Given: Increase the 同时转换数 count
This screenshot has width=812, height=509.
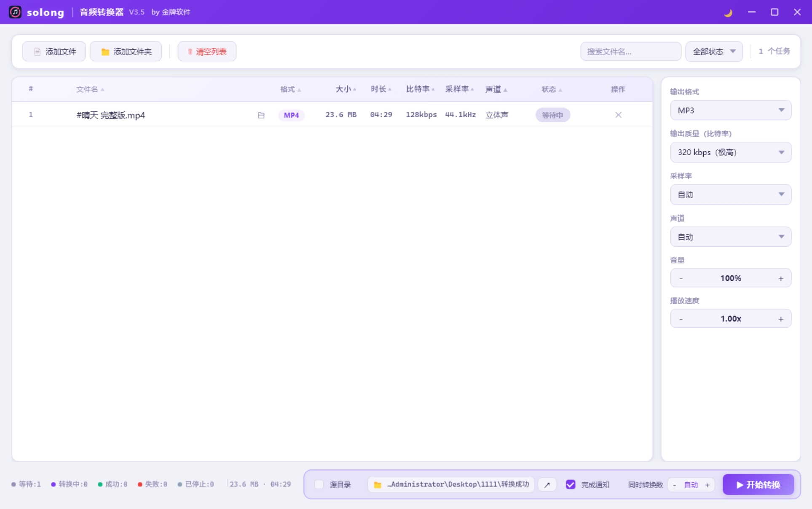Looking at the screenshot, I should point(707,485).
